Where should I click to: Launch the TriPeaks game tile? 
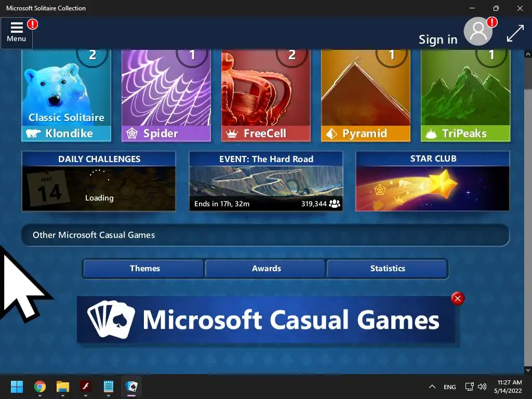coord(465,96)
